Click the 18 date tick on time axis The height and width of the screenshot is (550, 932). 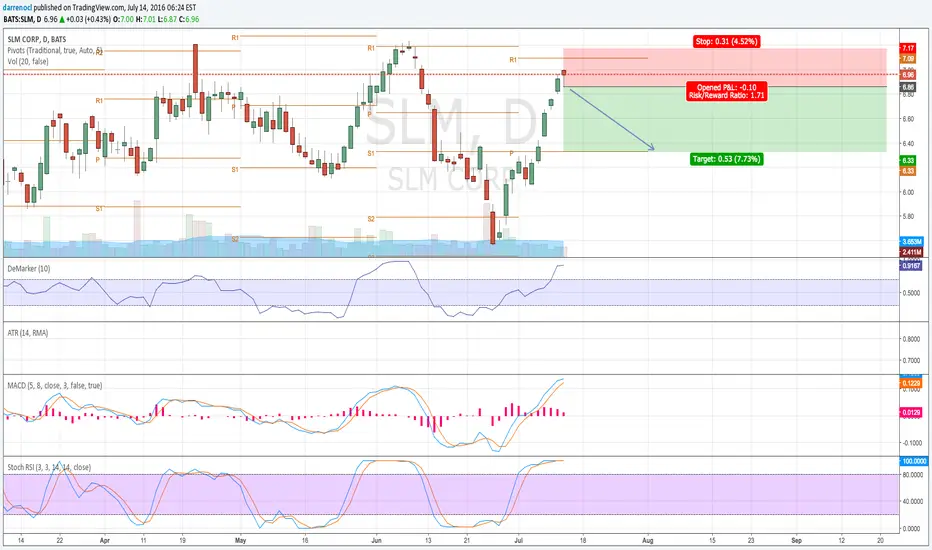point(582,540)
